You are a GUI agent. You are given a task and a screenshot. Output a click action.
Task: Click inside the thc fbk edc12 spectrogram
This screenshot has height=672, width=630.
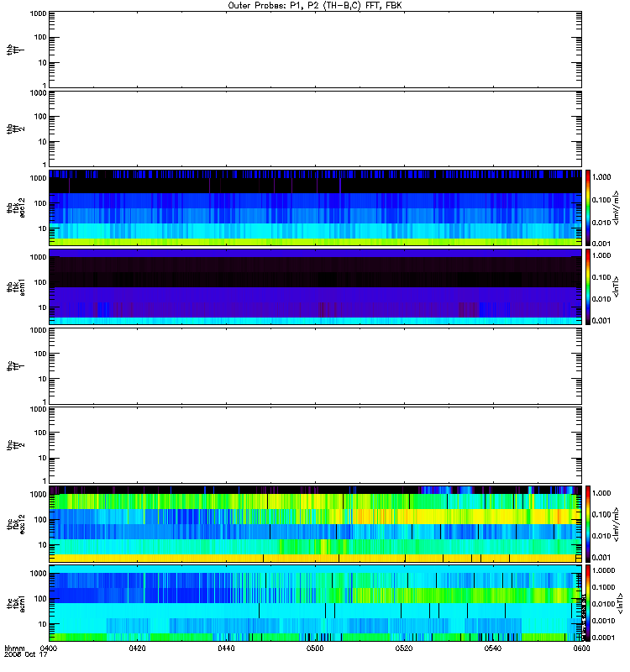315,524
